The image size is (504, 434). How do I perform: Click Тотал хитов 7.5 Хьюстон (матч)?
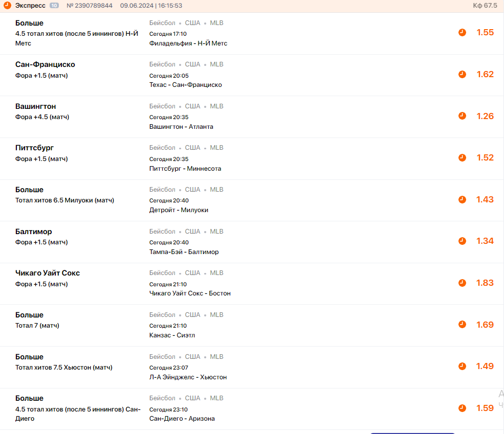point(63,368)
